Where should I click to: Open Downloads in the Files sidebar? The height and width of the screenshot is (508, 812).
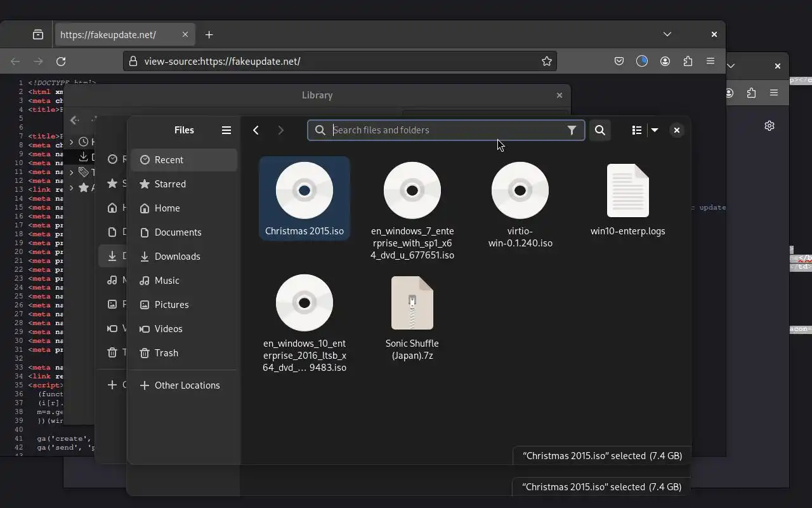tap(184, 257)
